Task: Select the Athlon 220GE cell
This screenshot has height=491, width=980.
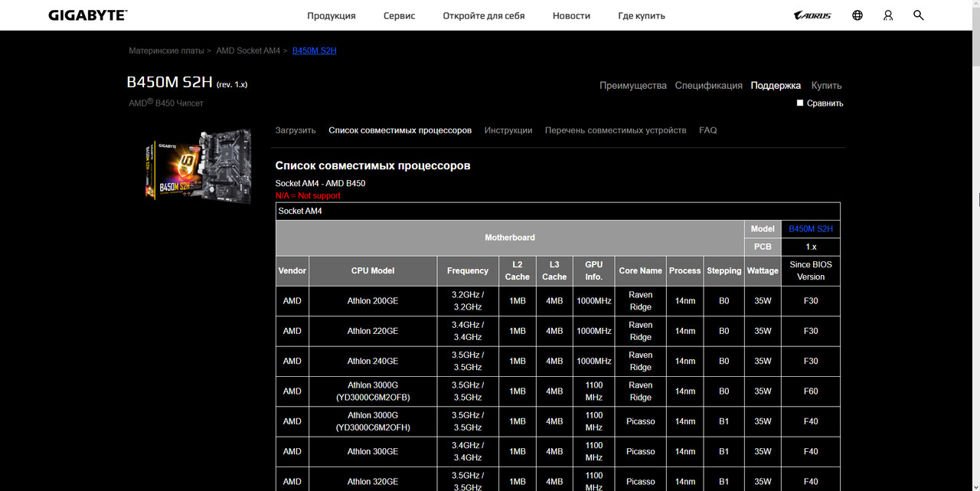Action: [373, 331]
